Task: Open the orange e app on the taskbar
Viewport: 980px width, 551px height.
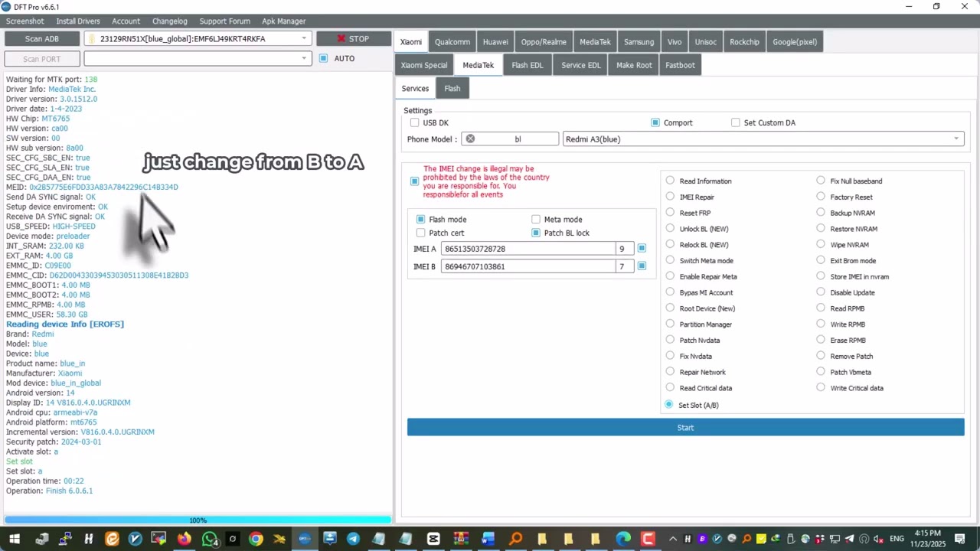Action: (113, 540)
